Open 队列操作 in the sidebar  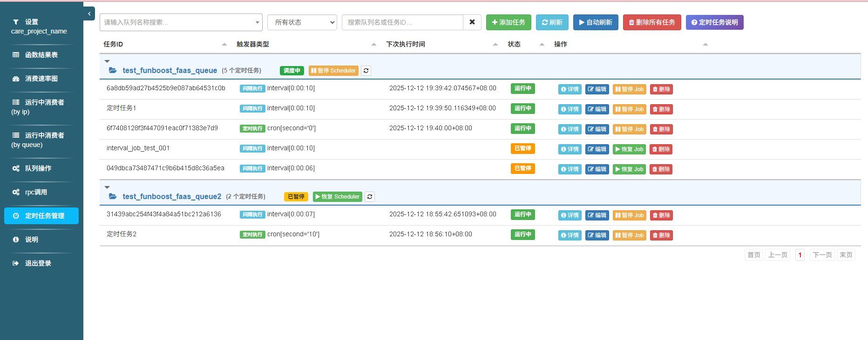click(x=41, y=168)
